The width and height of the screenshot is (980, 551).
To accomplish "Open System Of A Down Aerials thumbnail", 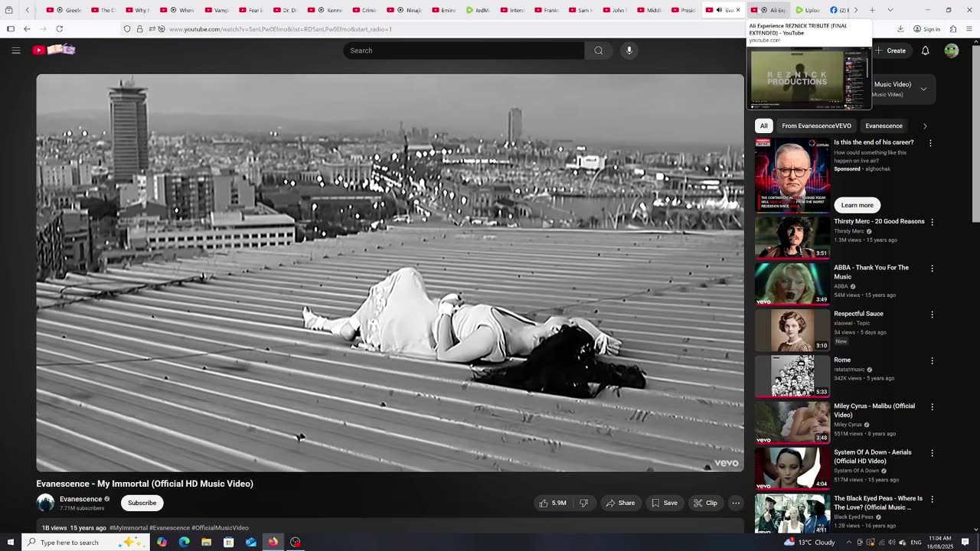I will coord(792,468).
